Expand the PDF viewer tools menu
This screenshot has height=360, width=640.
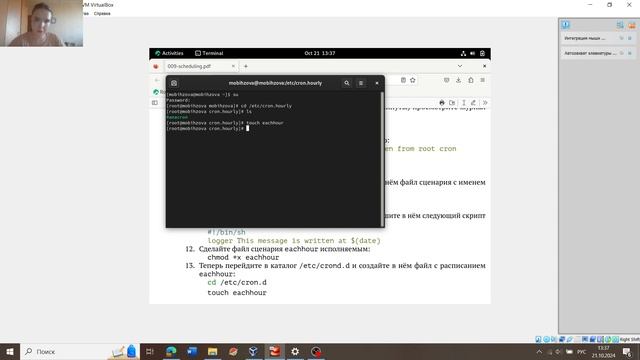coord(485,103)
